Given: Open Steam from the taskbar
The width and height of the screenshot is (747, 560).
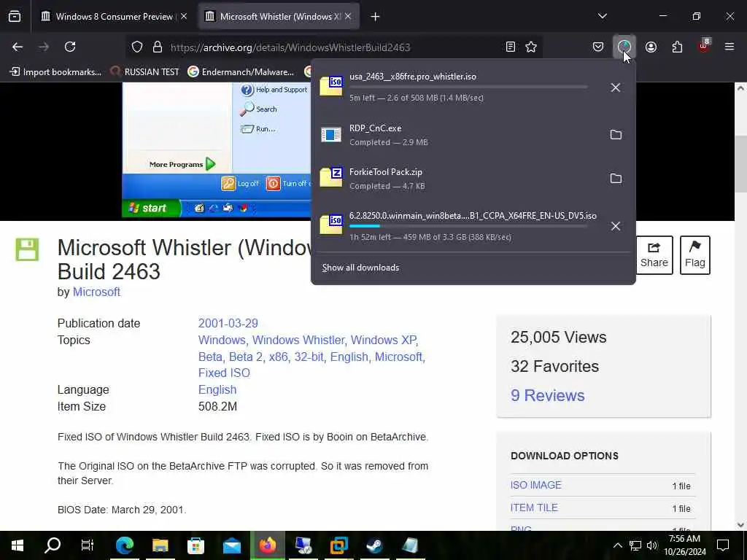Looking at the screenshot, I should coord(374,545).
